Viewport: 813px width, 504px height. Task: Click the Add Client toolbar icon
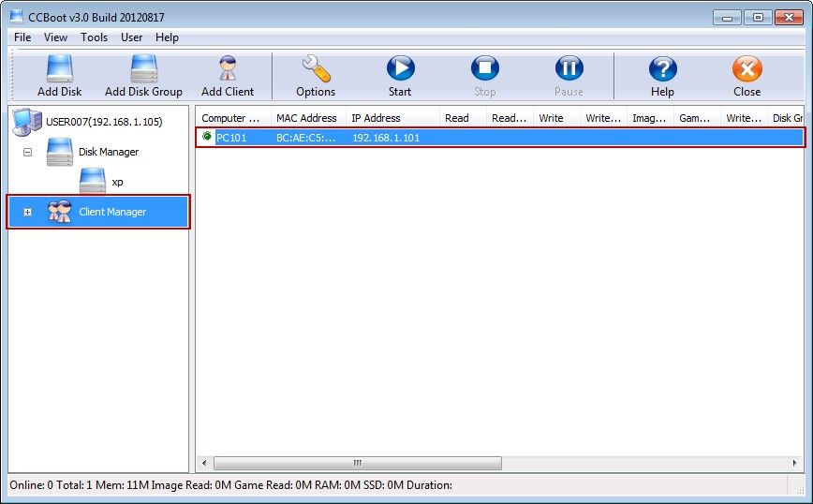click(x=228, y=69)
